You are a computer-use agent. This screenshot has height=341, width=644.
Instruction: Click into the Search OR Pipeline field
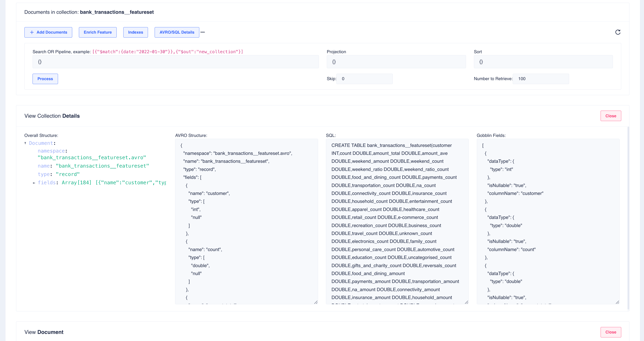click(176, 62)
